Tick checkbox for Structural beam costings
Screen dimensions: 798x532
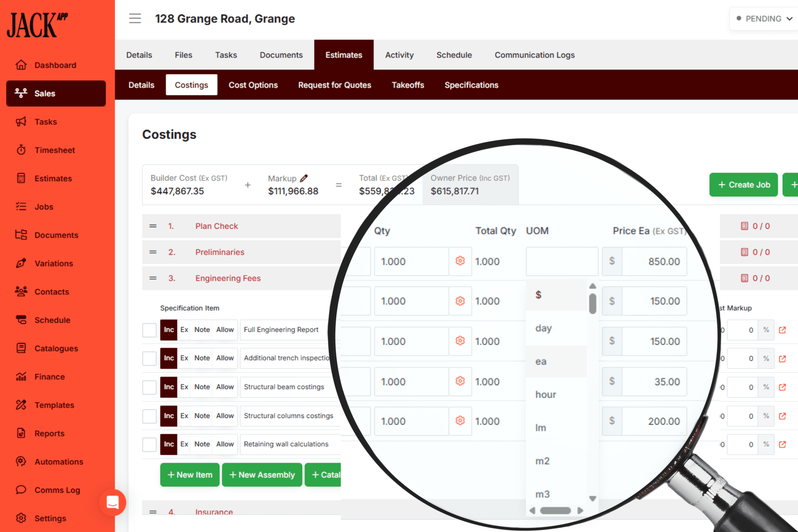point(149,387)
